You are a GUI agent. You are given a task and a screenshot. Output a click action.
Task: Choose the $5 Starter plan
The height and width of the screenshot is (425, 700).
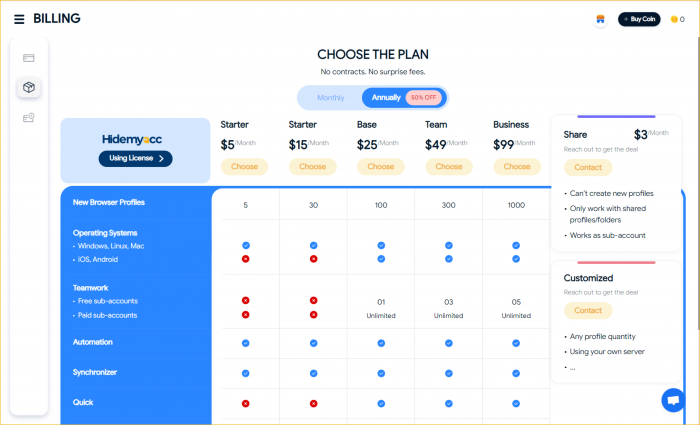coord(244,167)
